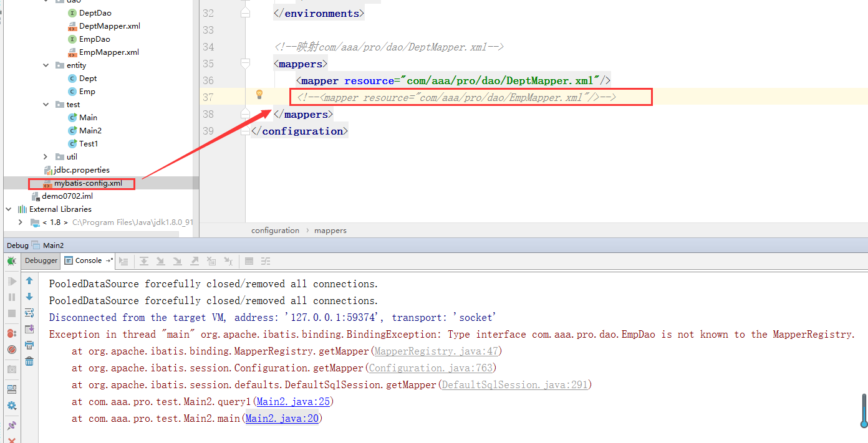Click console Up the Stack Trace arrow

click(x=29, y=281)
